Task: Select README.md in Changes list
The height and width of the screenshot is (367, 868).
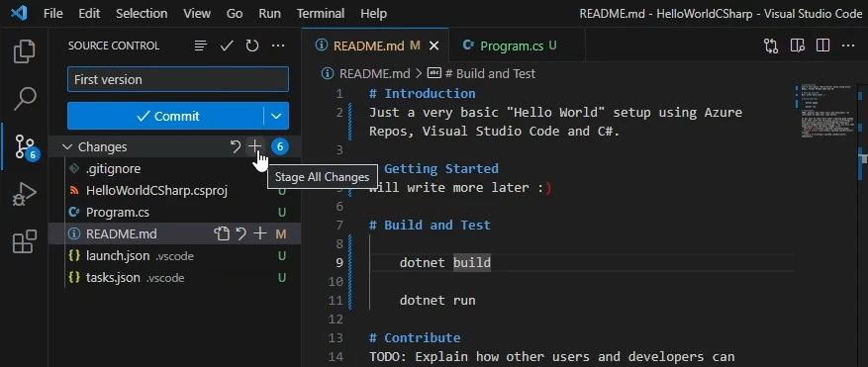Action: click(175, 234)
